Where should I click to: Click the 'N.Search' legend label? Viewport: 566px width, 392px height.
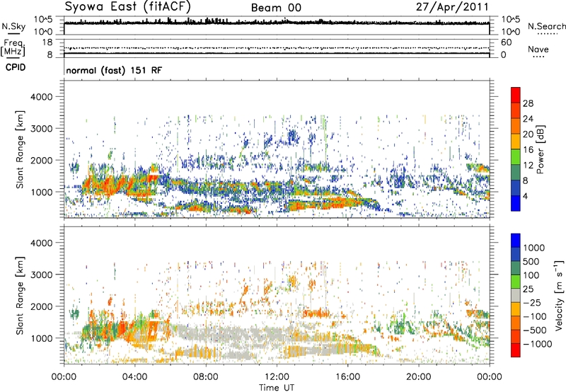point(547,26)
